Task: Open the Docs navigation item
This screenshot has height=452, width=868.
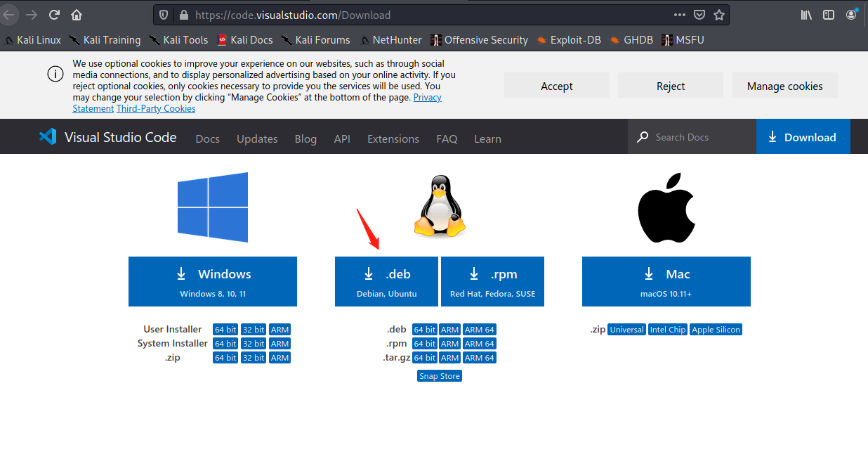Action: 208,138
